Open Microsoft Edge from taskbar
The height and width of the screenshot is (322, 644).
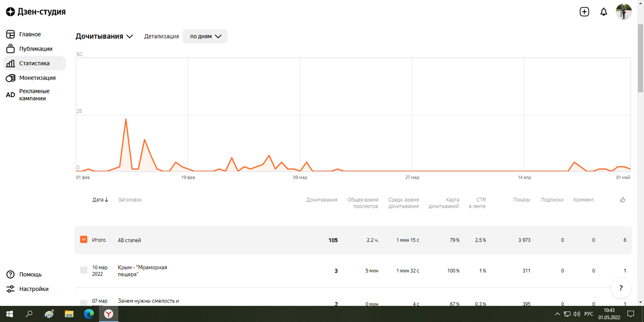coord(89,314)
